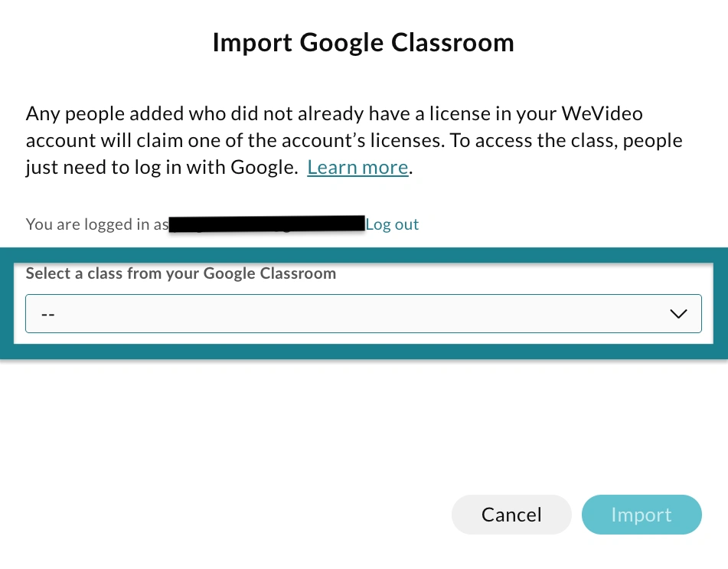Viewport: 728px width, 569px height.
Task: Open the Learn more link
Action: (x=357, y=167)
